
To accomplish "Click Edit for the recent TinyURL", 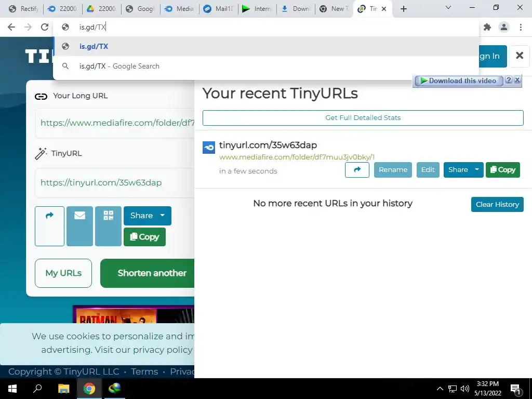I will coord(428,170).
